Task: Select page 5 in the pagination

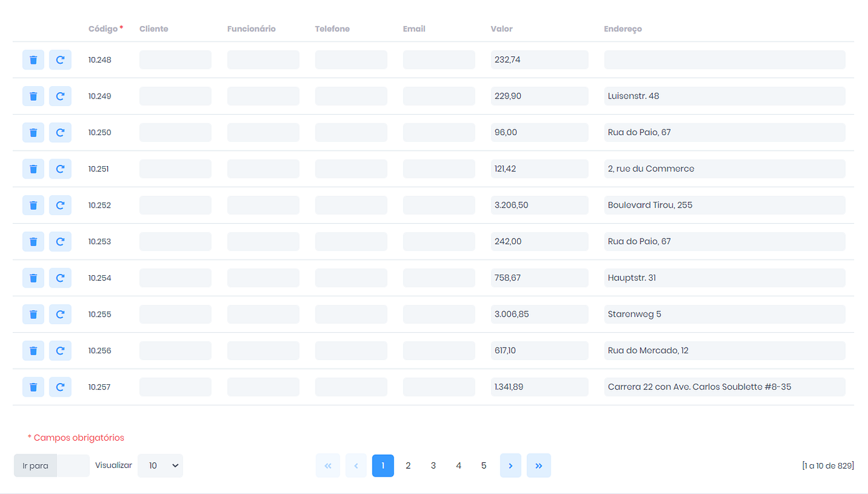Action: pyautogui.click(x=484, y=465)
